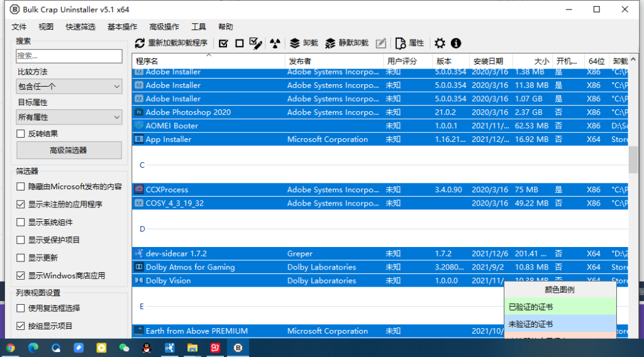Check the 显示更新 checkbox
This screenshot has width=644, height=357.
21,258
